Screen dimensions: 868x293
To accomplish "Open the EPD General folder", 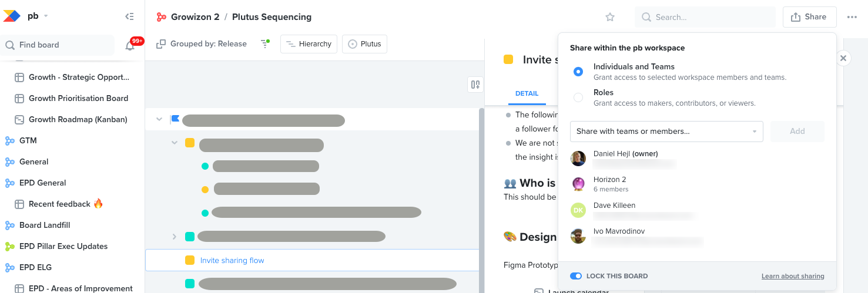I will click(43, 183).
